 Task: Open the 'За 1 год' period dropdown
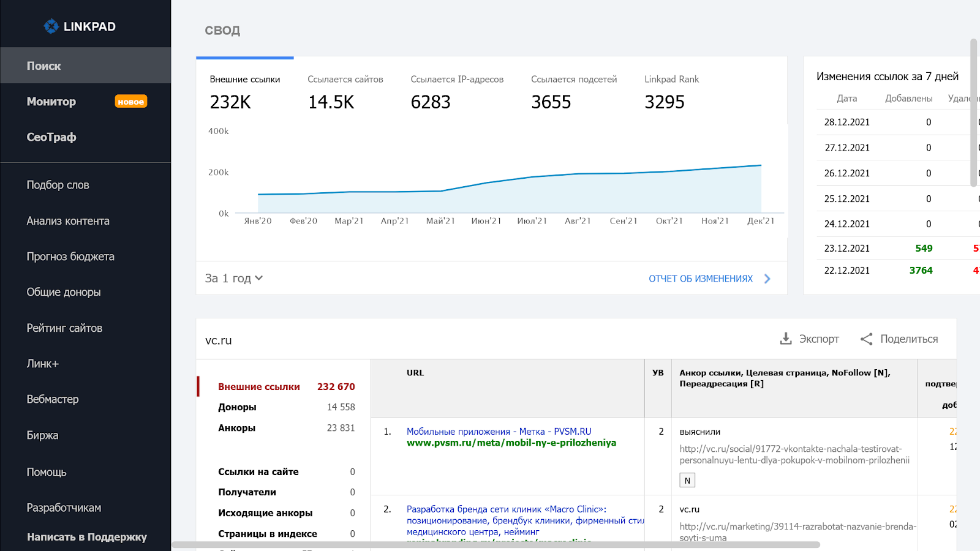(x=234, y=278)
